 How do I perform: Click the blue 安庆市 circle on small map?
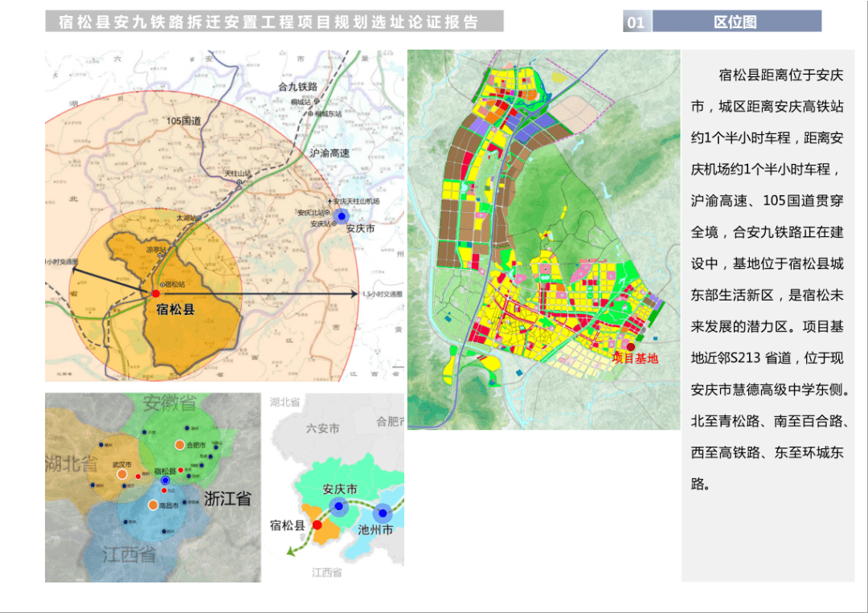coord(338,506)
